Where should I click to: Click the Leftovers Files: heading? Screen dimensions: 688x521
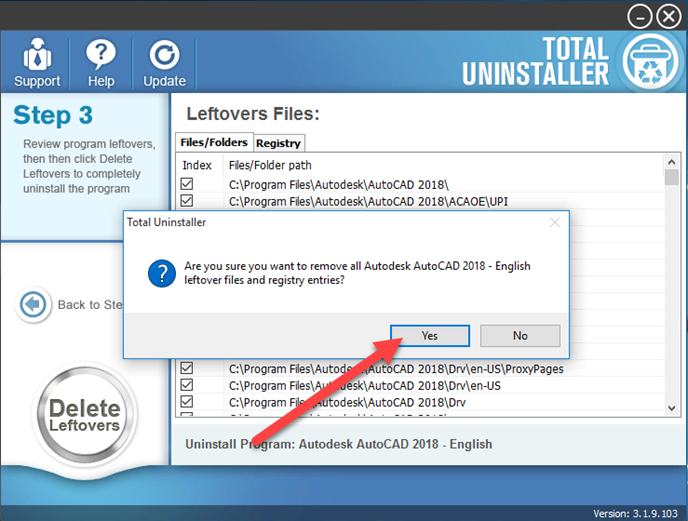(253, 114)
